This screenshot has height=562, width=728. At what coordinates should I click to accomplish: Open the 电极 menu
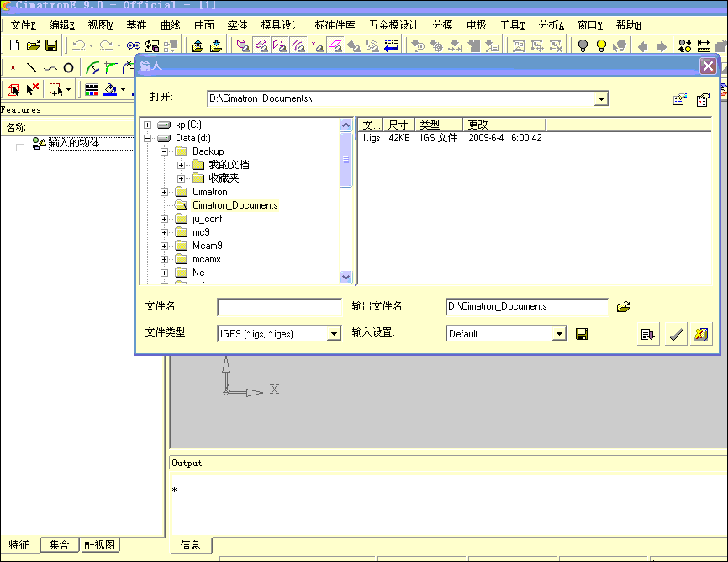[477, 25]
